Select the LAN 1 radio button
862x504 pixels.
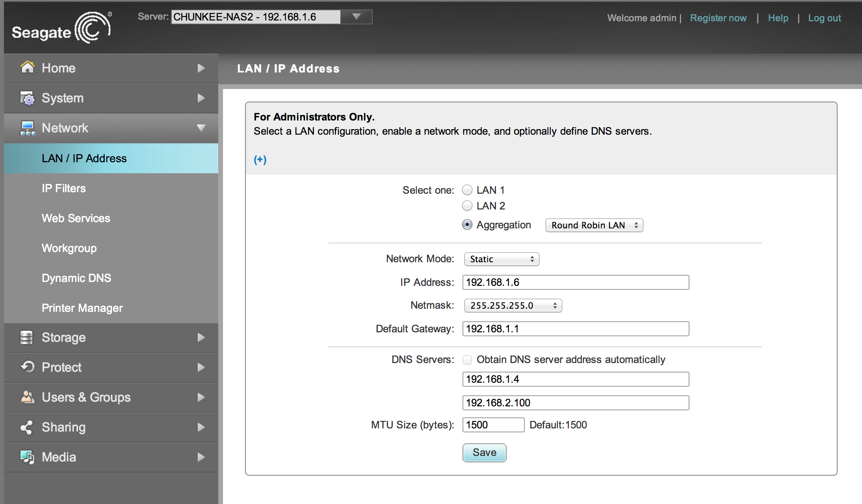pyautogui.click(x=467, y=190)
